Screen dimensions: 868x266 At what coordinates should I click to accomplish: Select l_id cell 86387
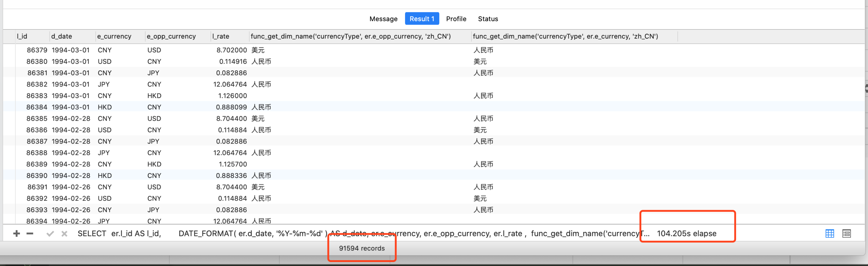click(x=37, y=142)
